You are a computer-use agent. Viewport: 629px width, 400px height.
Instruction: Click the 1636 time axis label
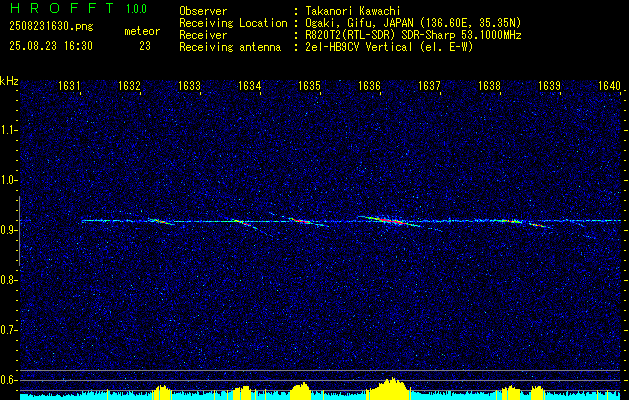click(x=369, y=86)
